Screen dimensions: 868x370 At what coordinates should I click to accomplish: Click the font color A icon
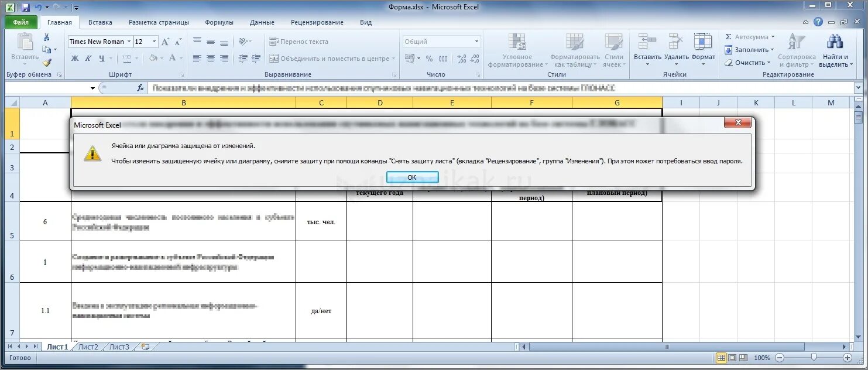(172, 59)
